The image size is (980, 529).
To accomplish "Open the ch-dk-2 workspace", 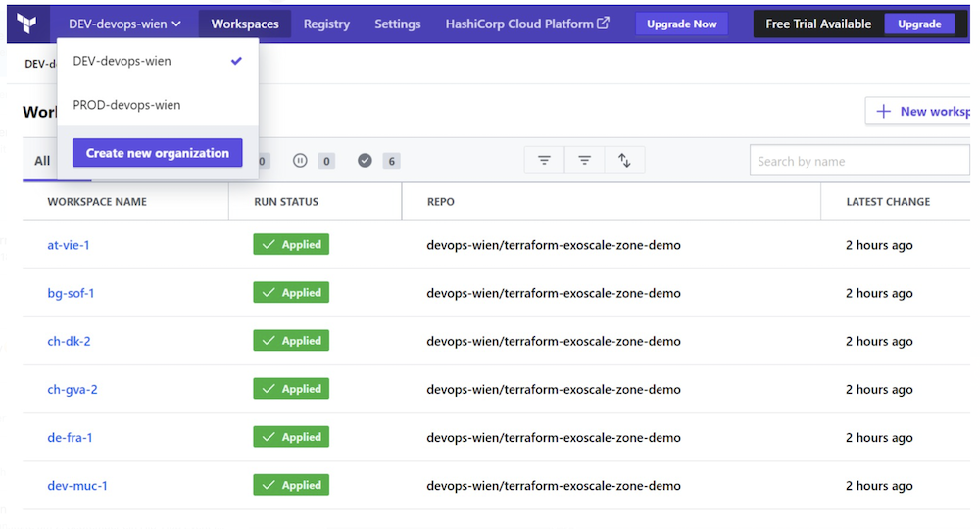I will click(x=69, y=341).
